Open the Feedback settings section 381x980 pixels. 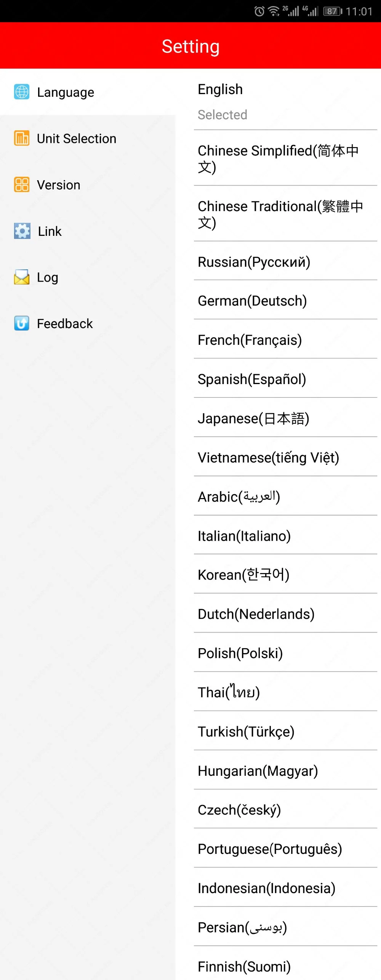[65, 324]
